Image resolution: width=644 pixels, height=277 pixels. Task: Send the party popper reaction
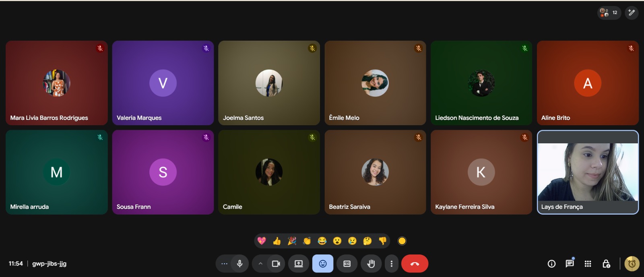pos(292,241)
